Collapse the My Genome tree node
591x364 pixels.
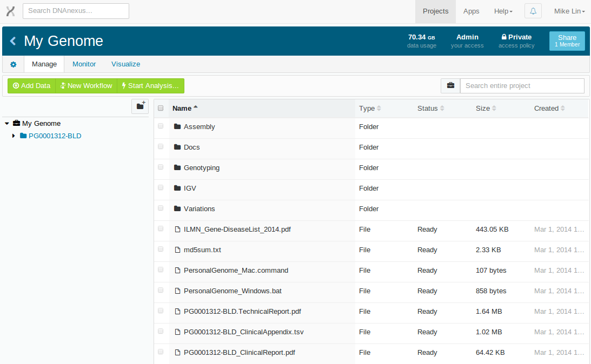click(7, 124)
